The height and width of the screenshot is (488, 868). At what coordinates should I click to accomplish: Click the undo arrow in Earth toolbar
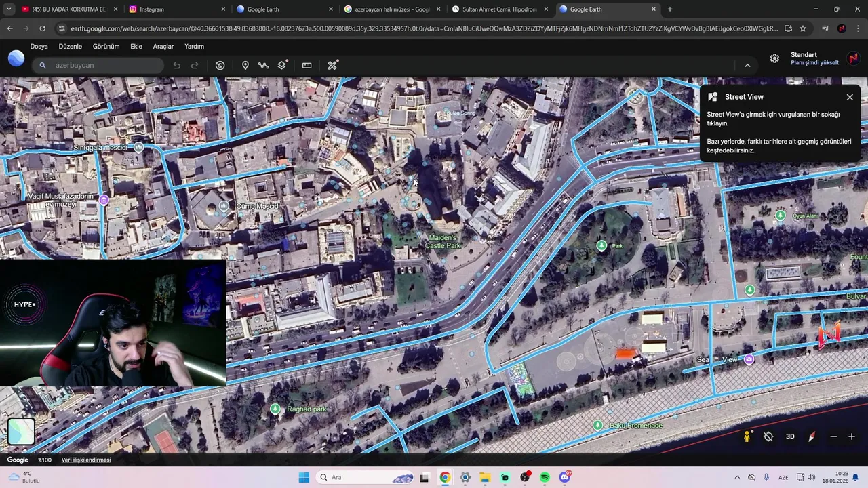[176, 66]
